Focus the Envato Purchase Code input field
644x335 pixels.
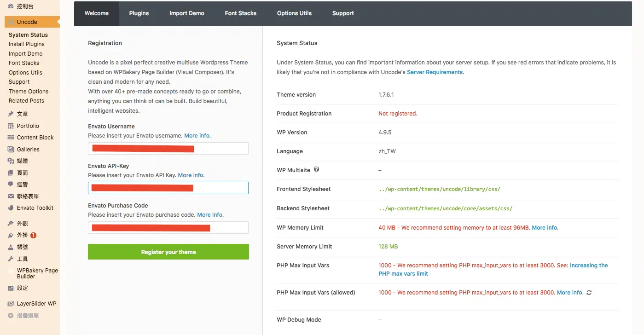(168, 228)
